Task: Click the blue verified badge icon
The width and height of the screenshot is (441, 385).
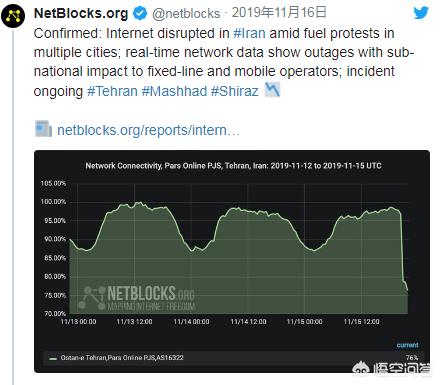Action: [x=140, y=13]
